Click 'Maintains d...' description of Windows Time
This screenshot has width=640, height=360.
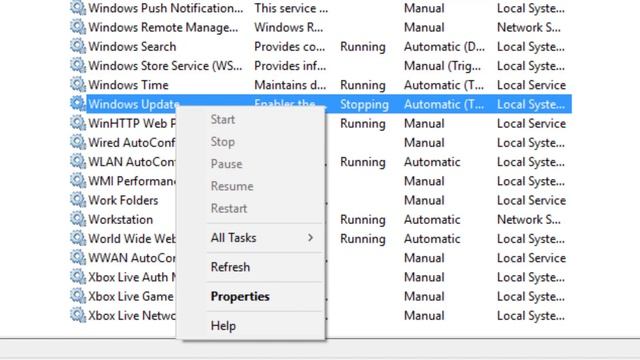tap(290, 85)
